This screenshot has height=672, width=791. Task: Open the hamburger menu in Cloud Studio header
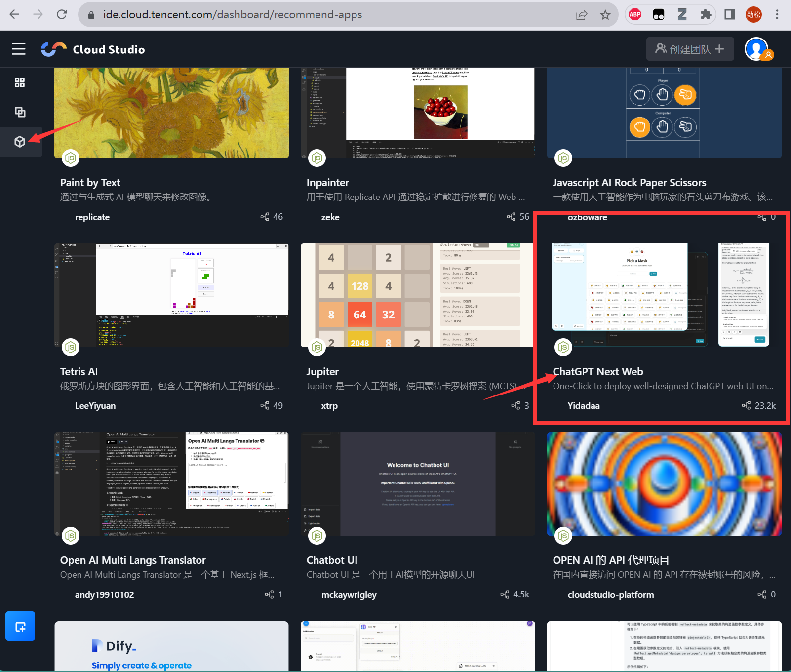[19, 49]
